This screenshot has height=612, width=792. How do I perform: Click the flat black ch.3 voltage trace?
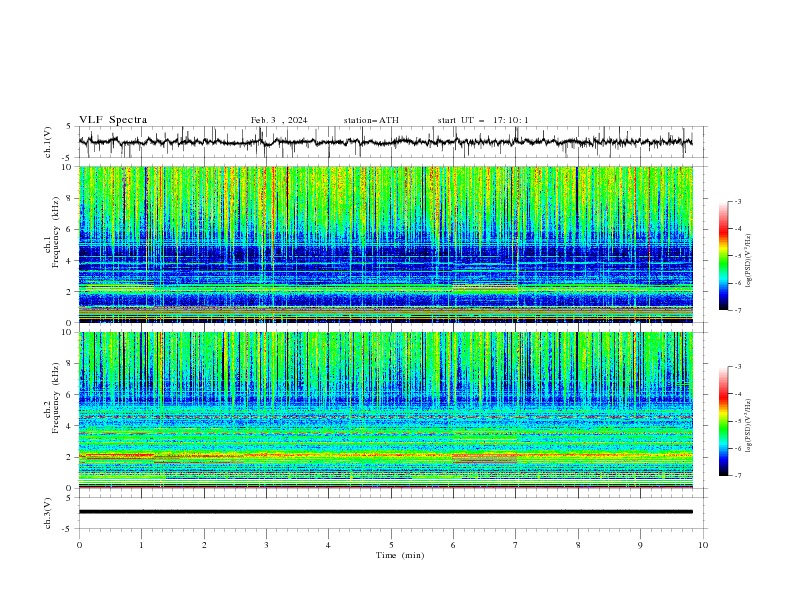[x=385, y=512]
